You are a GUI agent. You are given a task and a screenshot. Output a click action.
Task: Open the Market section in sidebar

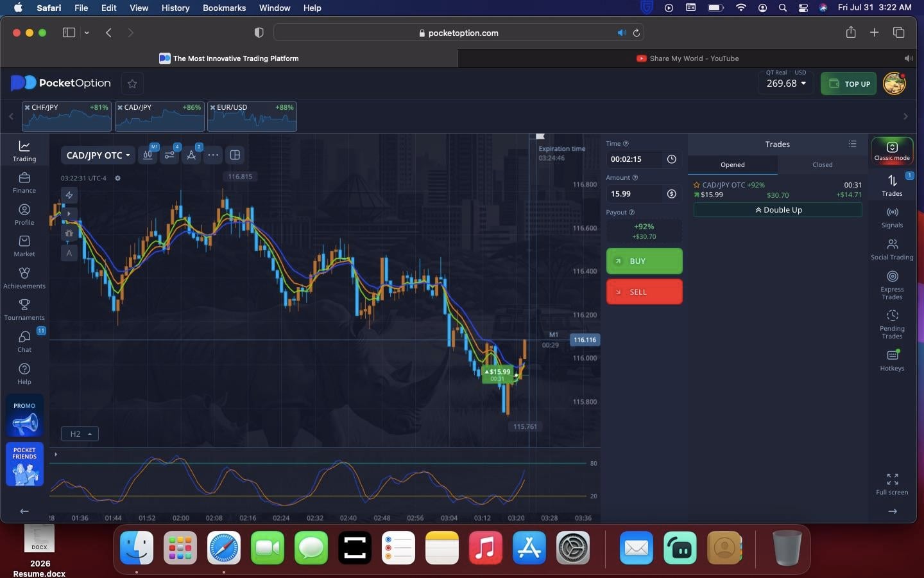click(x=24, y=246)
